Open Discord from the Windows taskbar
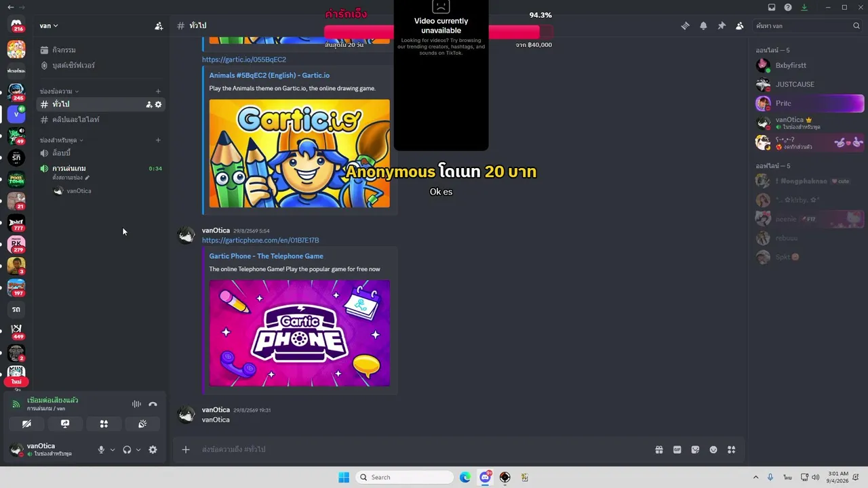Viewport: 868px width, 488px height. point(485,477)
